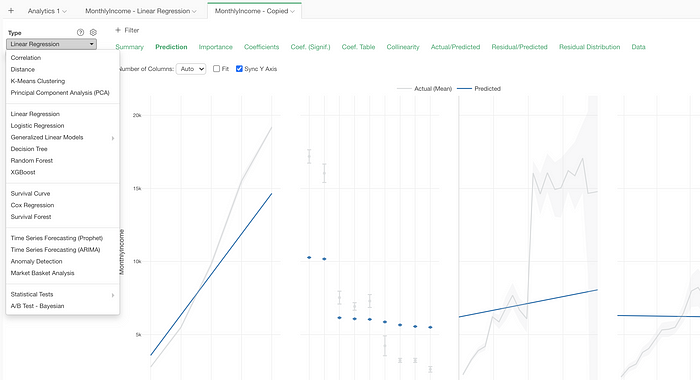The width and height of the screenshot is (700, 380).
Task: Click the MonthlyIncome y-axis label
Action: (x=122, y=252)
